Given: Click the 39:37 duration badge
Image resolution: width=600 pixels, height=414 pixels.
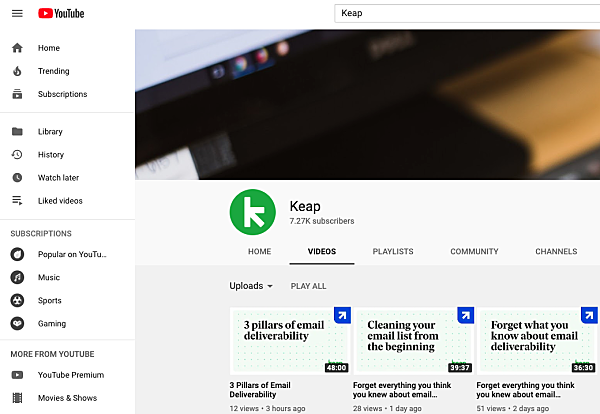Looking at the screenshot, I should (x=460, y=368).
